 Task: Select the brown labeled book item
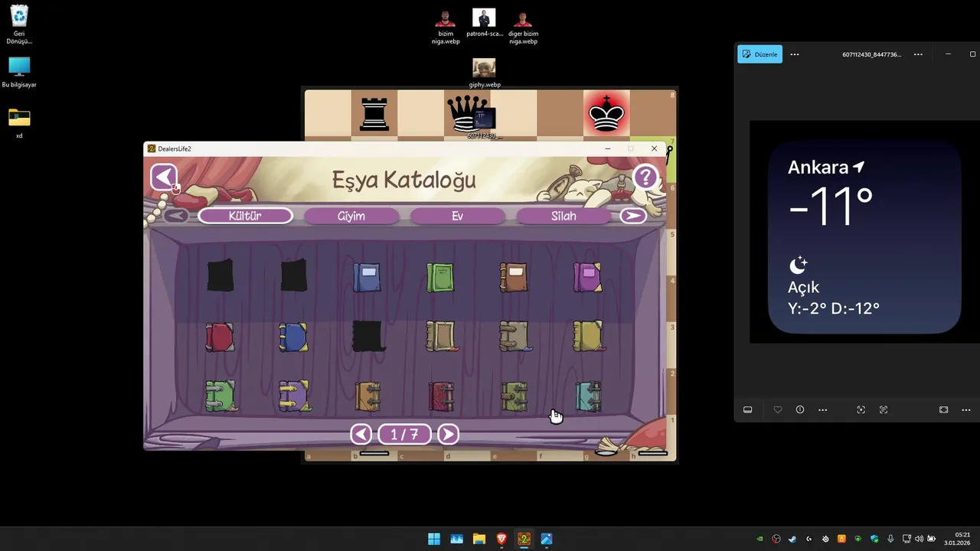point(514,277)
